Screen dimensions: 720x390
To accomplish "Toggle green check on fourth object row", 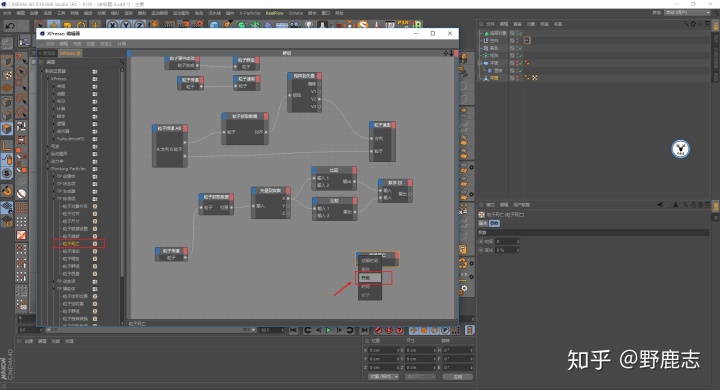I will 520,56.
